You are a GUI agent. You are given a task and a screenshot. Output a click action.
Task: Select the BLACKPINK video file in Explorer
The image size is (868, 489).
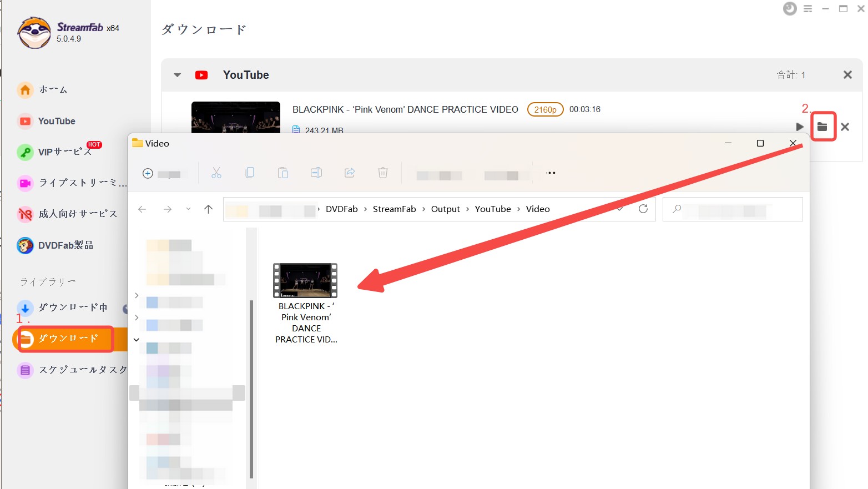[x=306, y=304]
